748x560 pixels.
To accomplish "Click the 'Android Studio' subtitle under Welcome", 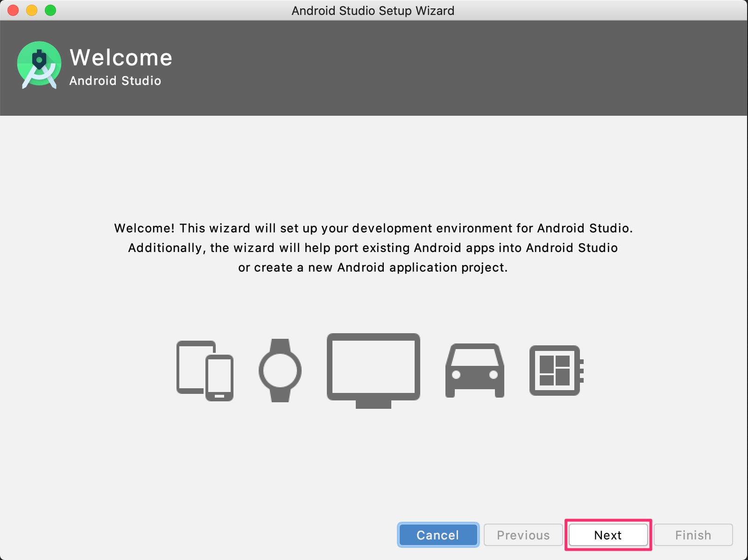I will point(115,81).
